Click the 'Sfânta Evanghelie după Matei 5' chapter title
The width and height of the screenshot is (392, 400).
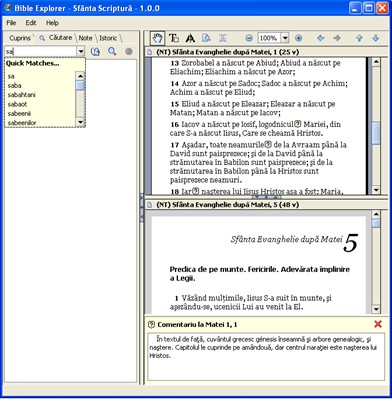point(294,242)
